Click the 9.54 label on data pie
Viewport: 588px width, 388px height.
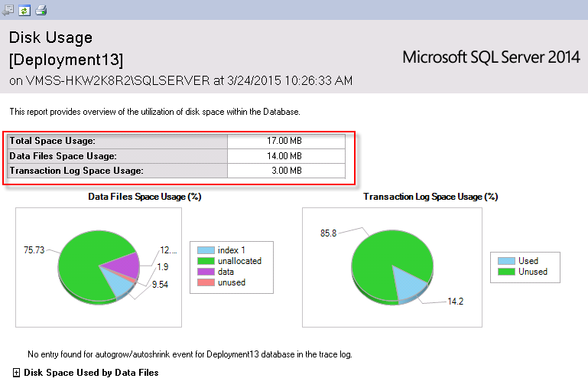[160, 285]
